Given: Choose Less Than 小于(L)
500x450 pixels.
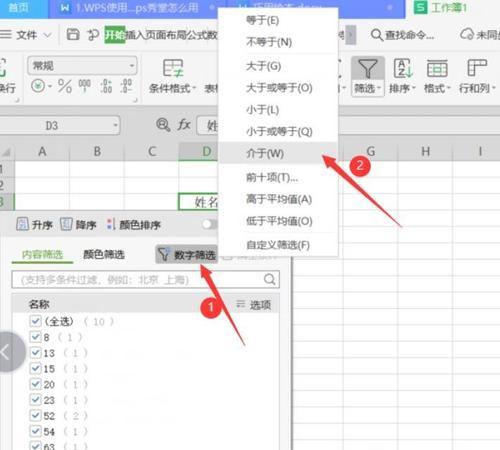Looking at the screenshot, I should point(278,109).
